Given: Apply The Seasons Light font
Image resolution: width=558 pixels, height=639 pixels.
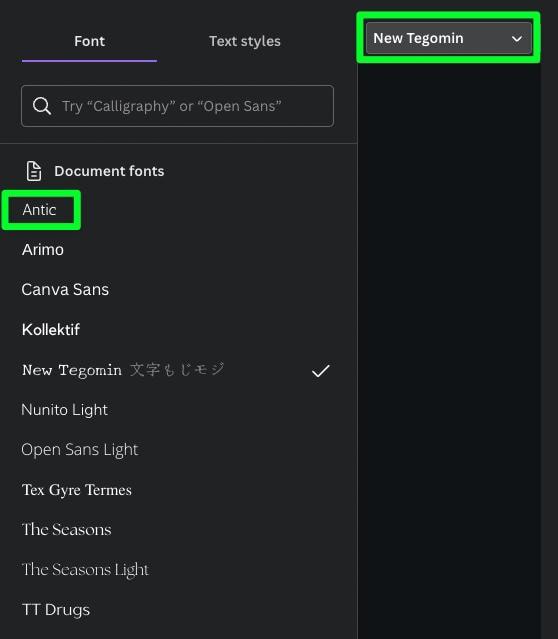Looking at the screenshot, I should pyautogui.click(x=85, y=569).
